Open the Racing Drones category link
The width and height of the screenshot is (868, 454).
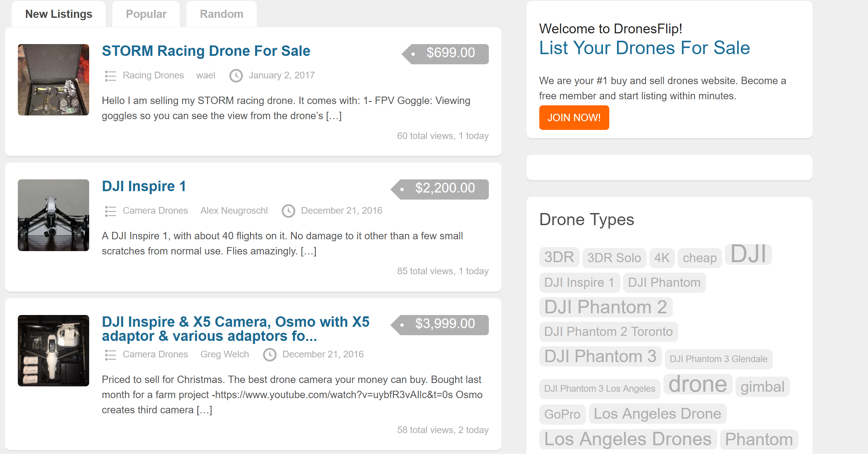pos(153,75)
